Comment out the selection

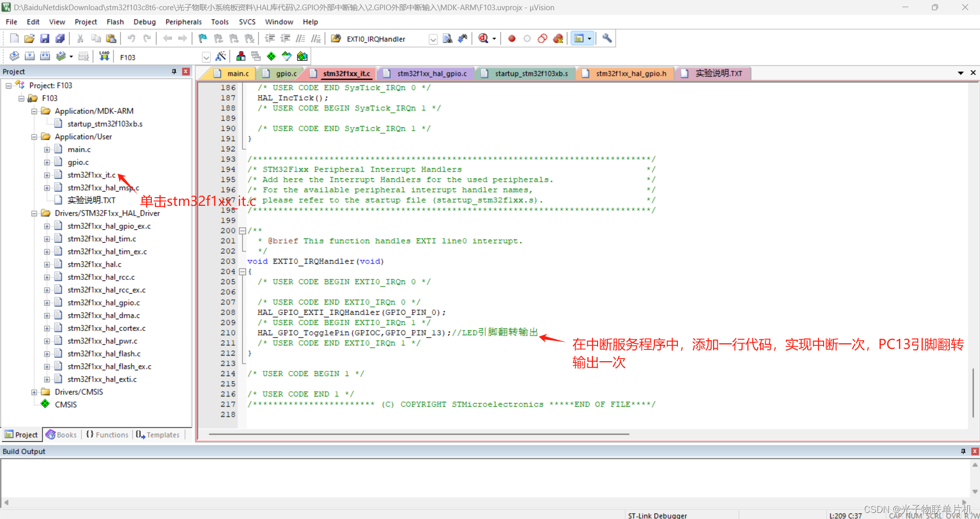(301, 38)
